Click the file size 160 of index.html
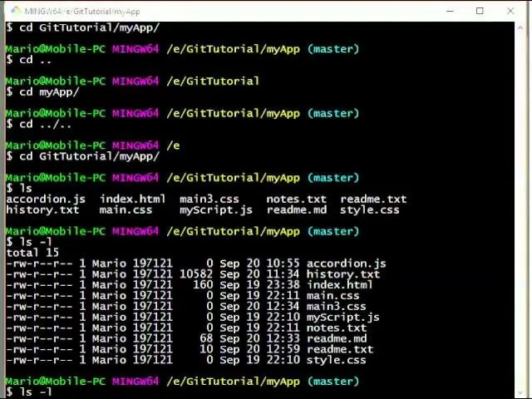532x399 pixels. click(x=203, y=284)
